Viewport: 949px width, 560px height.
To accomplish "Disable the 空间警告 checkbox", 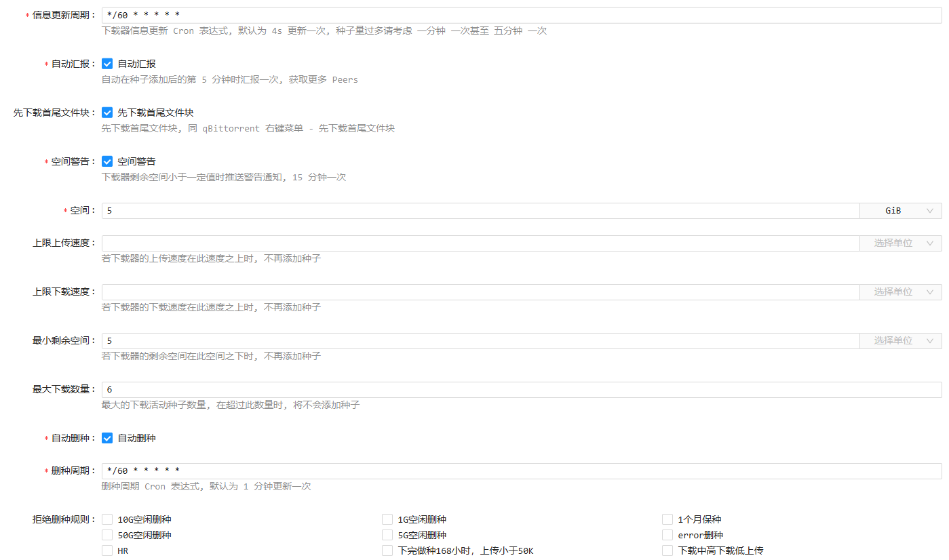I will click(x=107, y=161).
